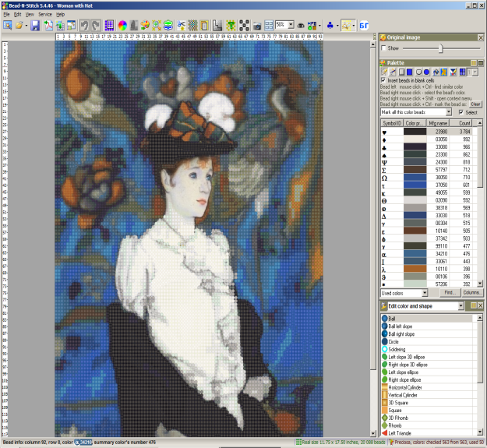Click the scissors cut icon in the toolbar
Viewport: 487px width, 448px height.
coord(182,26)
